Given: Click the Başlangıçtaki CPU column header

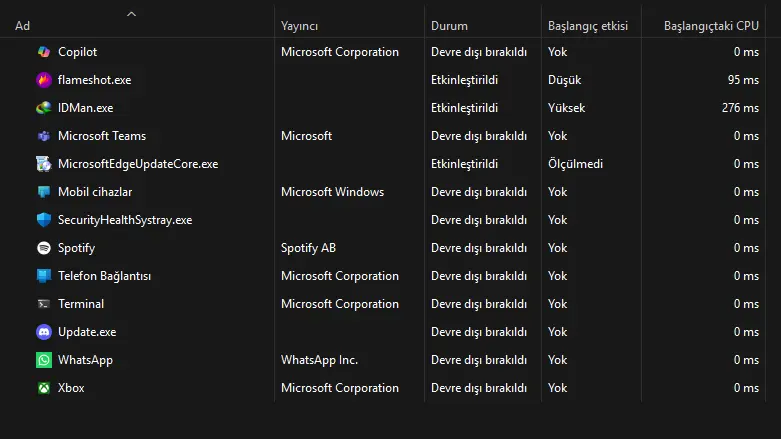Looking at the screenshot, I should (711, 26).
